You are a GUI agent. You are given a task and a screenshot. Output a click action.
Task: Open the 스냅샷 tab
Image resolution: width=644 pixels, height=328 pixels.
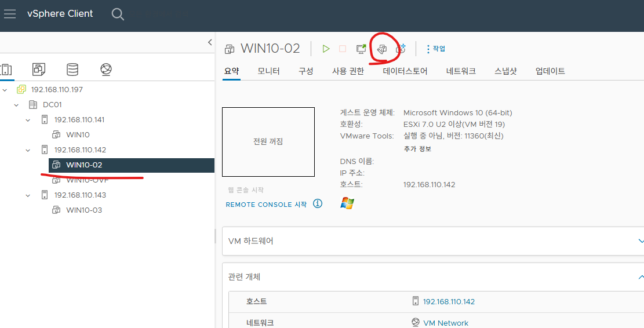[x=505, y=71]
